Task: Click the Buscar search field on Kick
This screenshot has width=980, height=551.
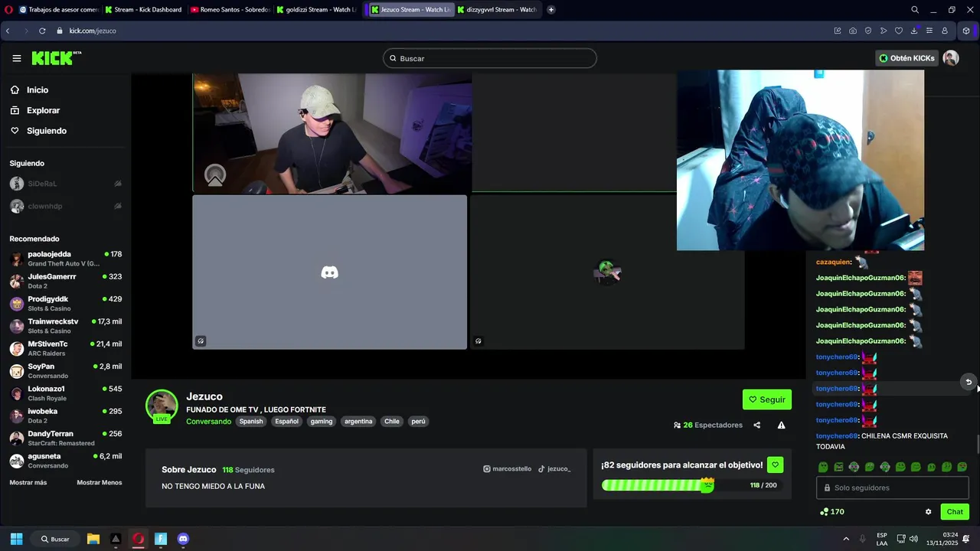Action: tap(490, 58)
